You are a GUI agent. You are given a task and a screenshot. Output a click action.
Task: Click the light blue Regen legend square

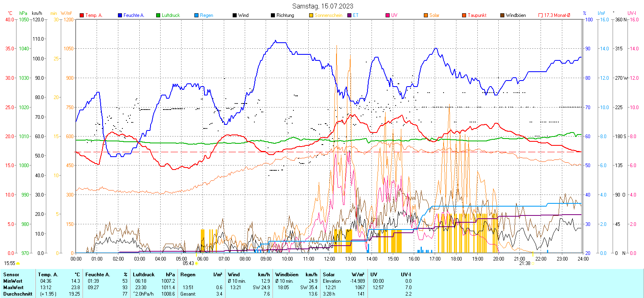tap(196, 15)
